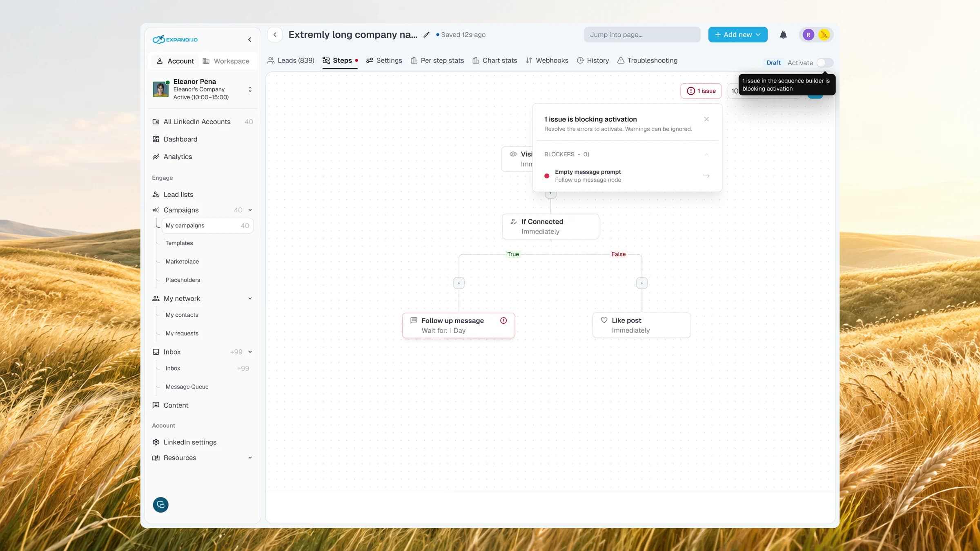Collapse the Blockers list
Viewport: 980px width, 551px height.
point(706,154)
